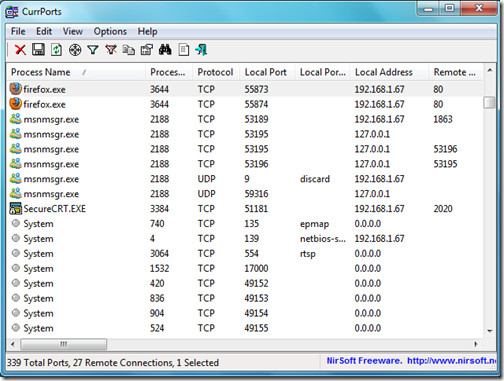Click the Refresh toolbar icon
504x381 pixels.
tap(56, 50)
